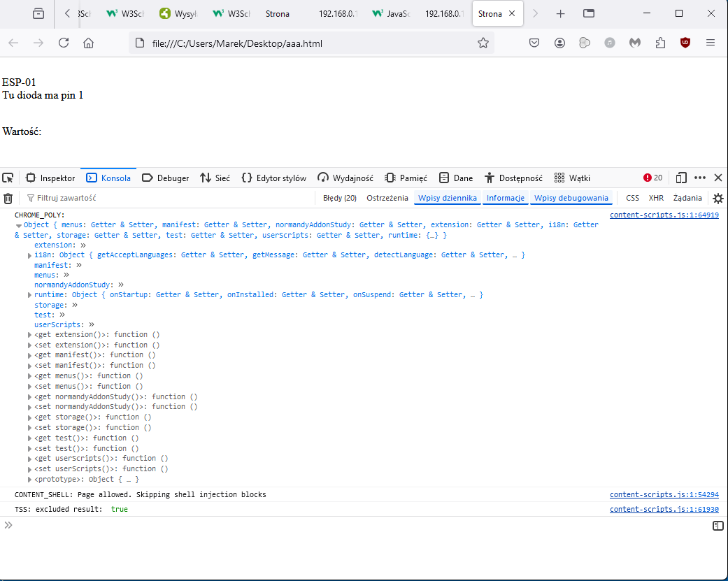This screenshot has width=728, height=581.
Task: Open the extensions puzzle-piece menu
Action: [x=660, y=43]
